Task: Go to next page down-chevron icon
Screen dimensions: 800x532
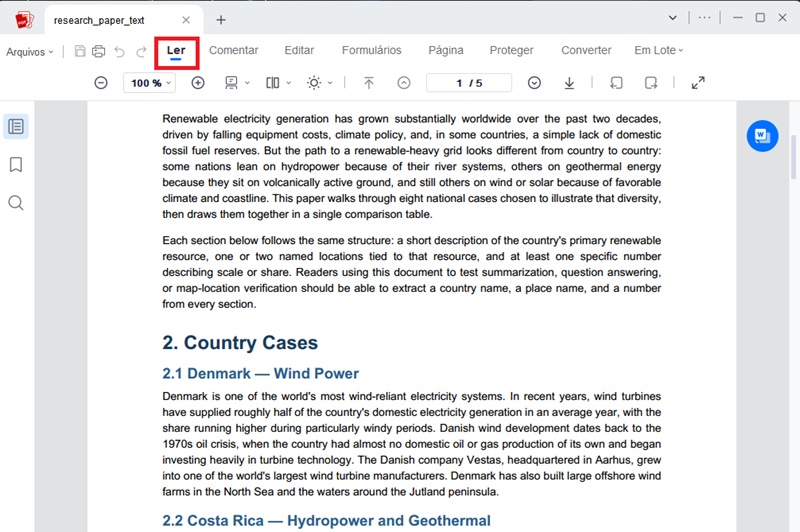Action: (x=534, y=83)
